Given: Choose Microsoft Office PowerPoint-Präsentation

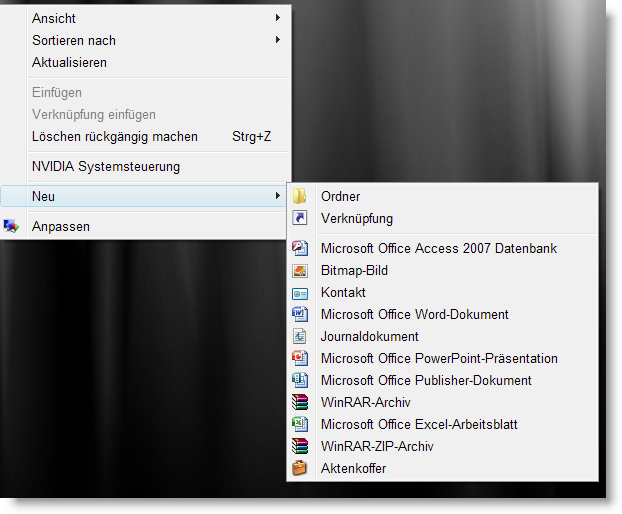Looking at the screenshot, I should pyautogui.click(x=442, y=358).
